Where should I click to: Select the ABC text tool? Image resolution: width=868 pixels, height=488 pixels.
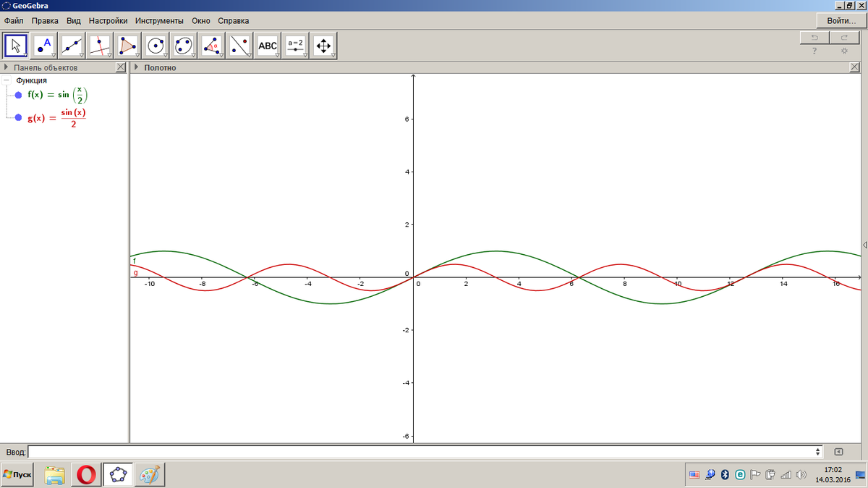click(x=268, y=46)
